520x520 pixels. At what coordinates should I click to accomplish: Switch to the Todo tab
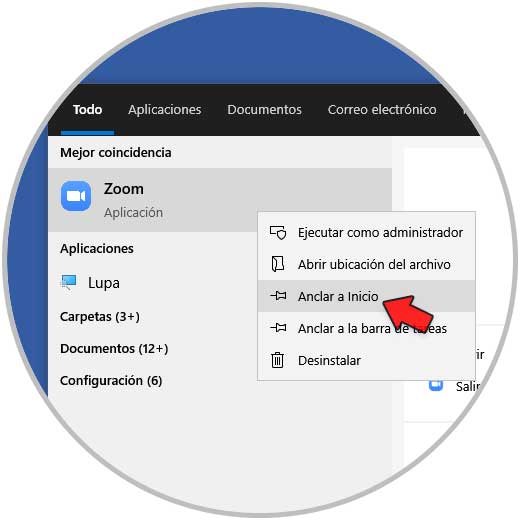click(87, 110)
